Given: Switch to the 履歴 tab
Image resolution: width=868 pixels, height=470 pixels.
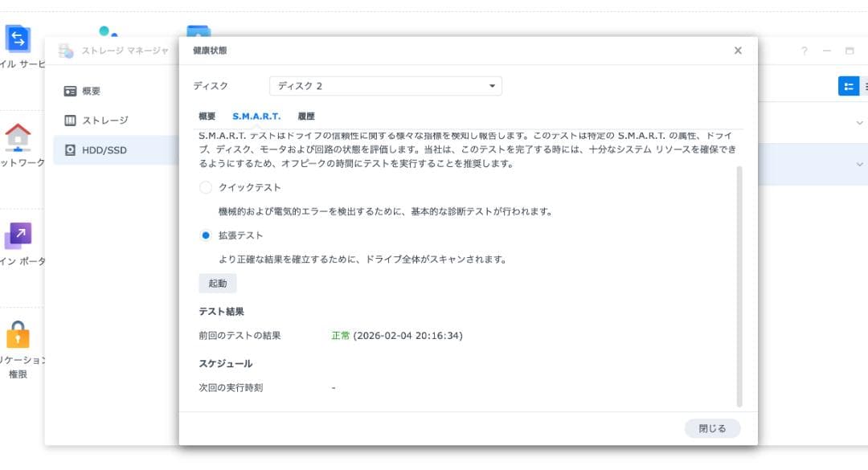Looking at the screenshot, I should click(x=306, y=116).
